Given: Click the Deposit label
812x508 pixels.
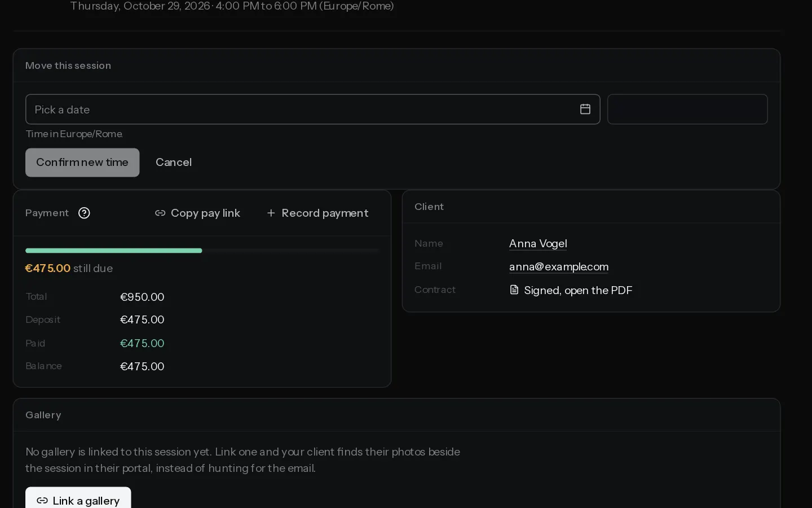Looking at the screenshot, I should [x=43, y=319].
